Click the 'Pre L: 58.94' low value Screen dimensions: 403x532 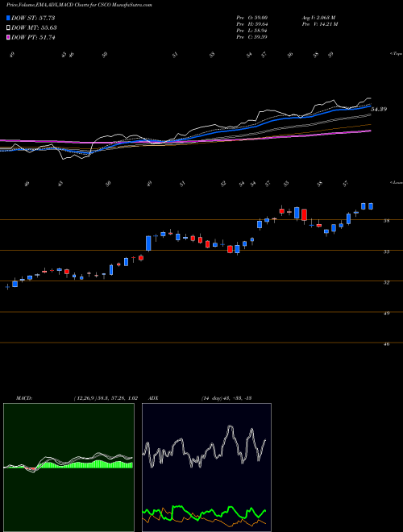[251, 31]
